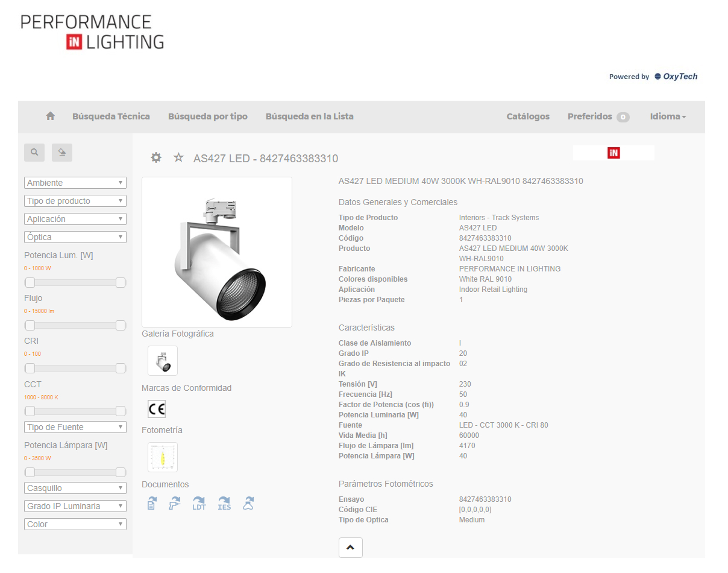
Task: Click the home icon in navigation bar
Action: pos(51,116)
